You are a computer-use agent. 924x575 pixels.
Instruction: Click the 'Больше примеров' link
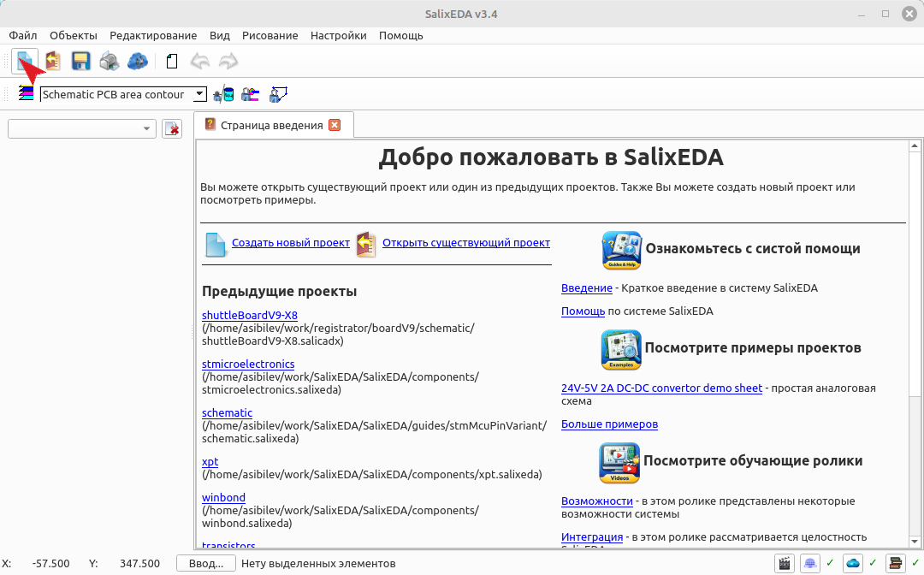point(609,424)
